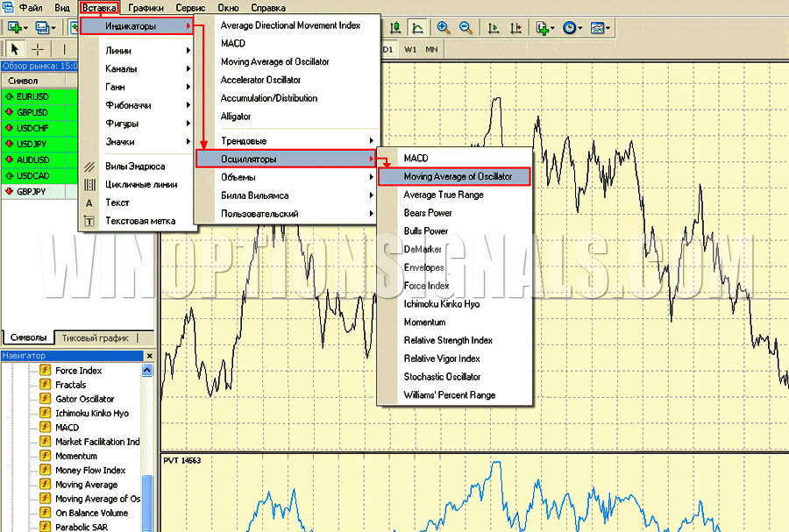Close the Навигатор panel
The image size is (789, 532).
pyautogui.click(x=149, y=356)
